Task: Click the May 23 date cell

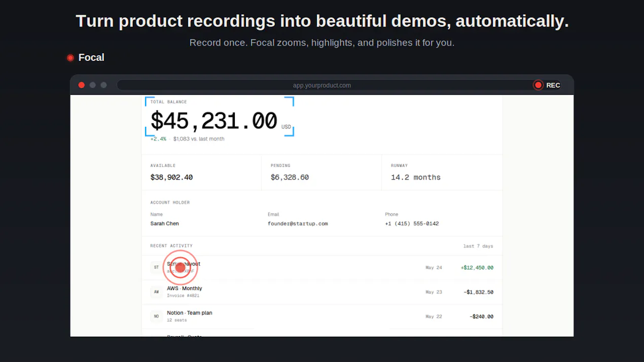Action: click(434, 292)
